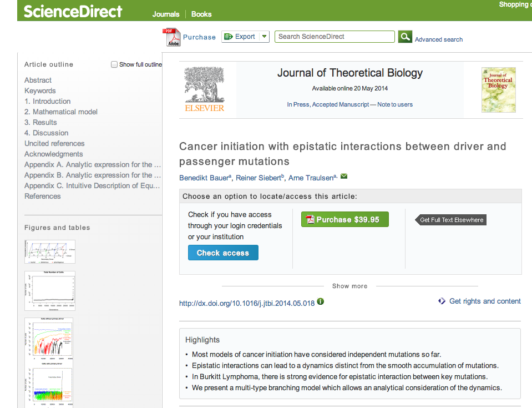Click the green search magnifier button
The width and height of the screenshot is (532, 408).
(406, 37)
